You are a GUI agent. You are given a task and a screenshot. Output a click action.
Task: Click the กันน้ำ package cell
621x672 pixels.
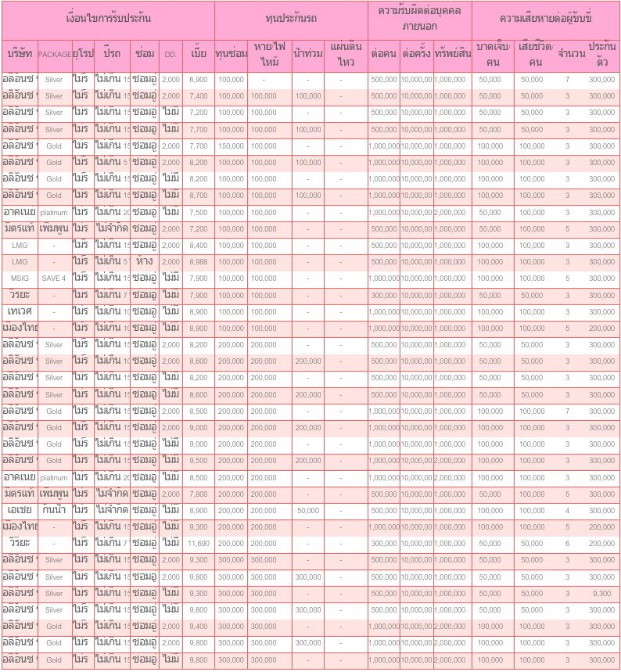click(54, 510)
